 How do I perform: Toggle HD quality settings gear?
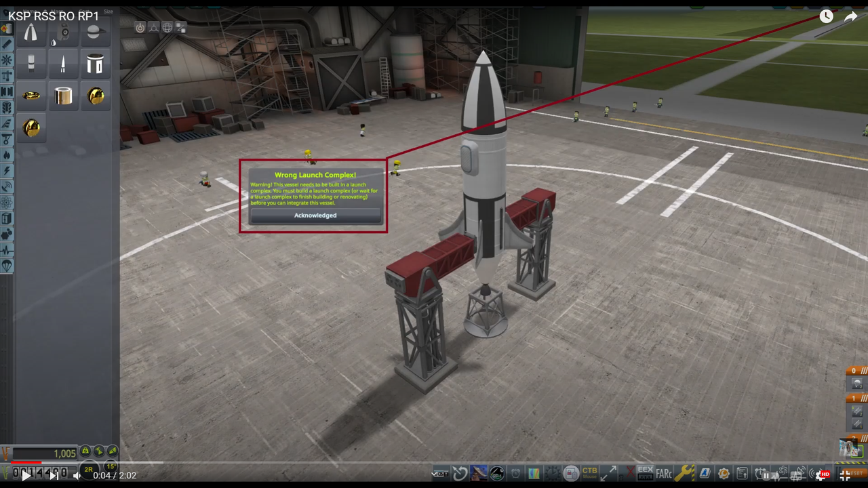coord(821,475)
